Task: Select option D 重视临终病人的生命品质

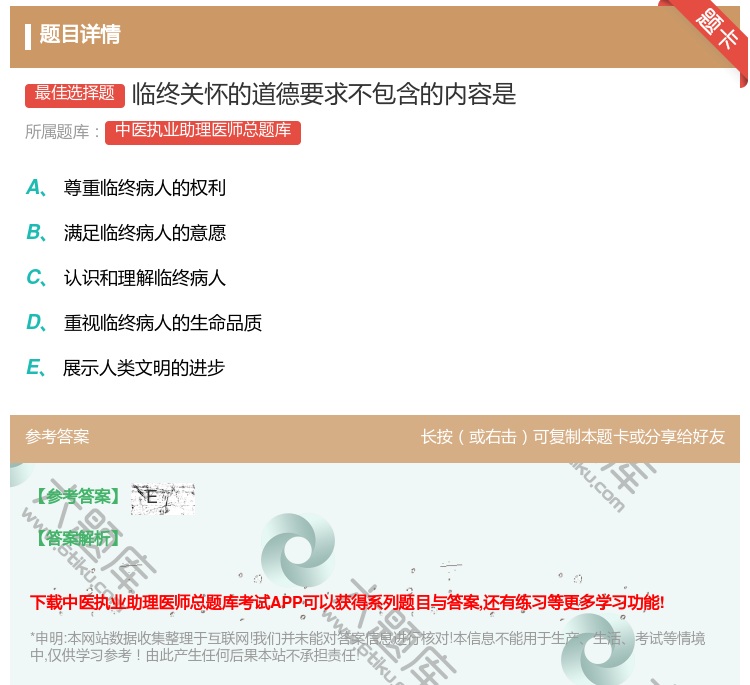Action: [x=143, y=323]
